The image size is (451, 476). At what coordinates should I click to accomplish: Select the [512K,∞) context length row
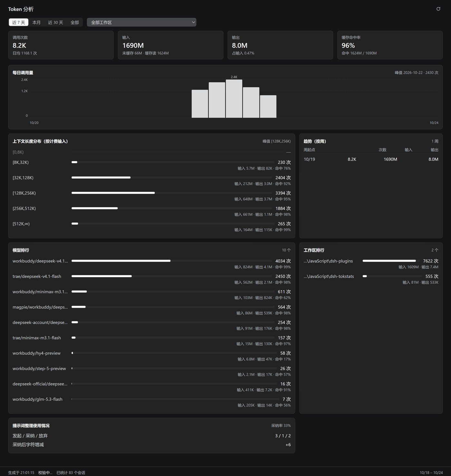coord(151,227)
